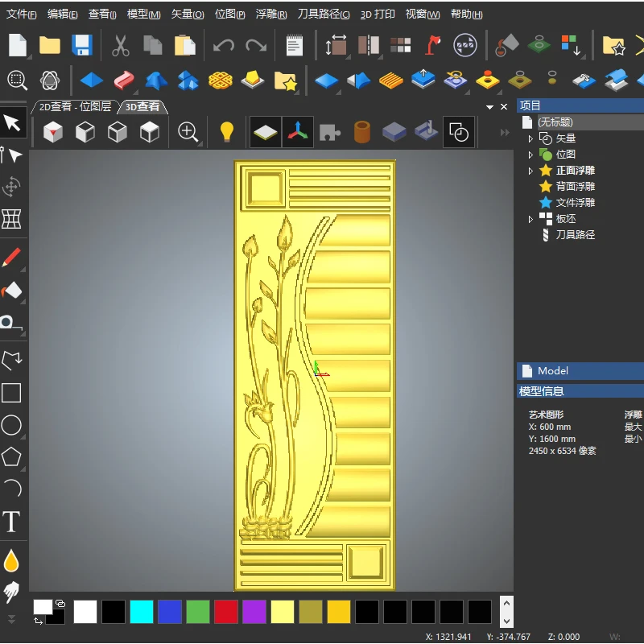644x644 pixels.
Task: Swap primary and secondary colours
Action: 38,621
